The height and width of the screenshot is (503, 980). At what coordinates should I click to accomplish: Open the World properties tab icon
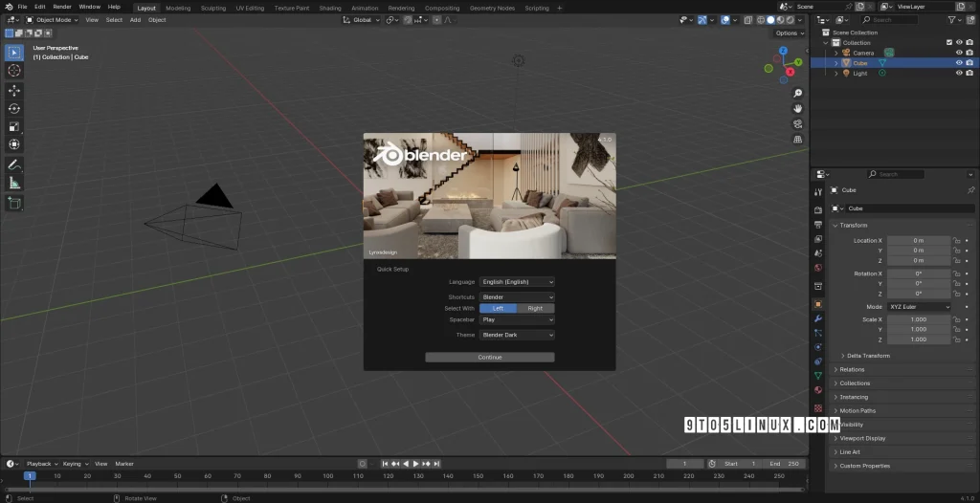click(818, 268)
